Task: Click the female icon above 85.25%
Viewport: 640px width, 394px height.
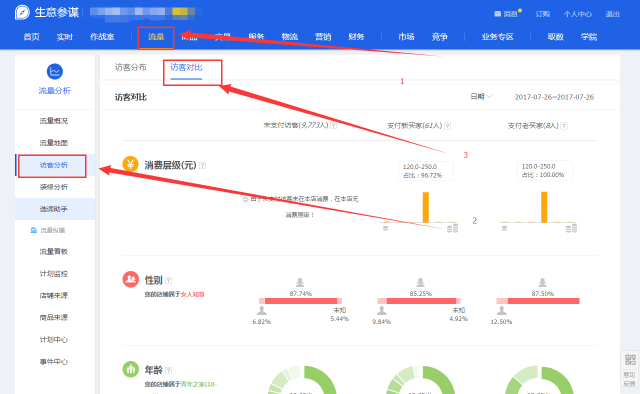Action: click(420, 282)
